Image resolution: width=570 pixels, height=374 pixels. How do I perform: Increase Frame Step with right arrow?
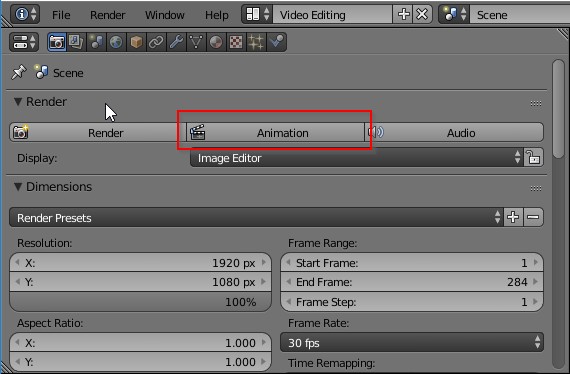click(536, 302)
